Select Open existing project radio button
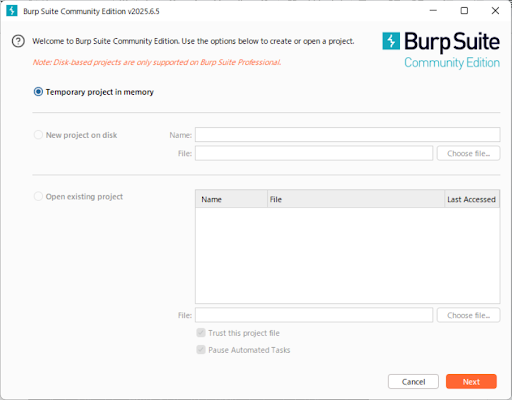Image resolution: width=512 pixels, height=400 pixels. tap(38, 196)
